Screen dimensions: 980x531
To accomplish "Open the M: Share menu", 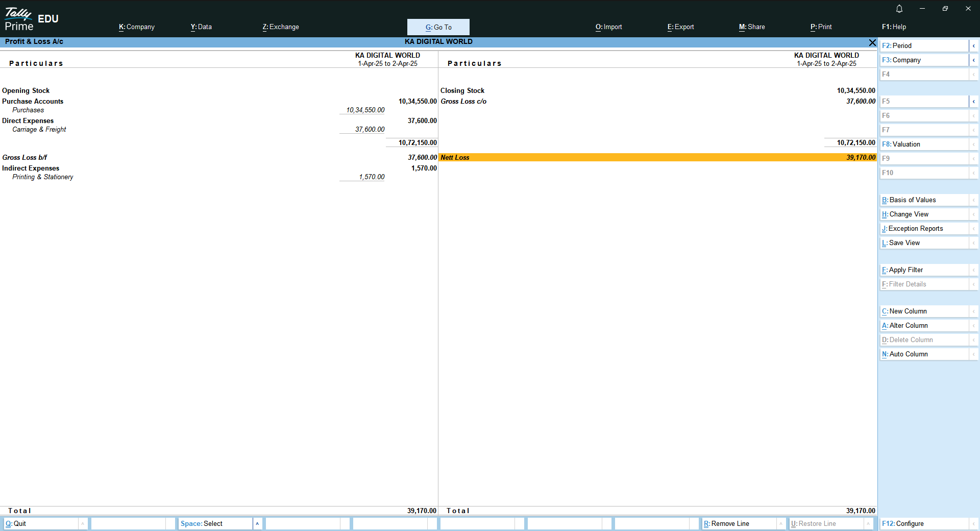I will coord(752,27).
